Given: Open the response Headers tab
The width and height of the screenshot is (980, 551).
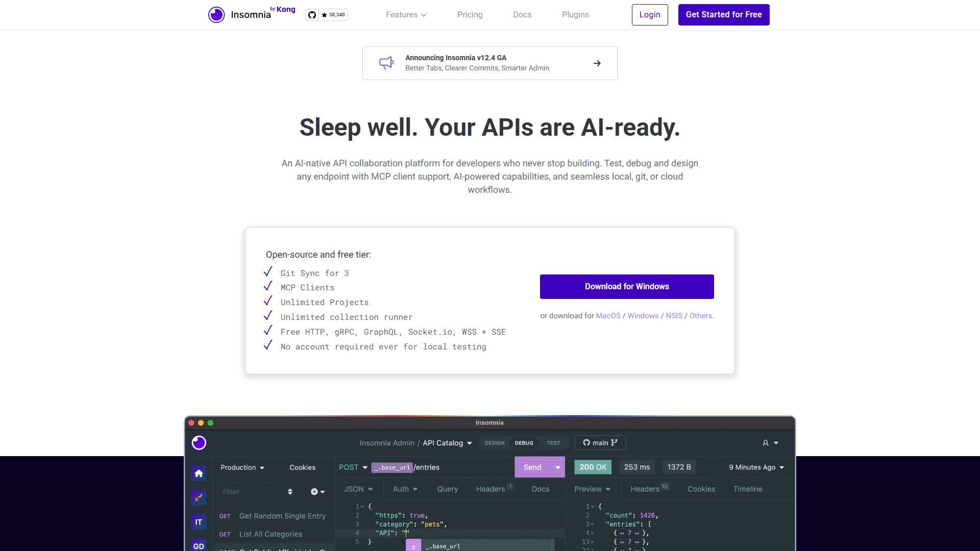Looking at the screenshot, I should coord(649,488).
